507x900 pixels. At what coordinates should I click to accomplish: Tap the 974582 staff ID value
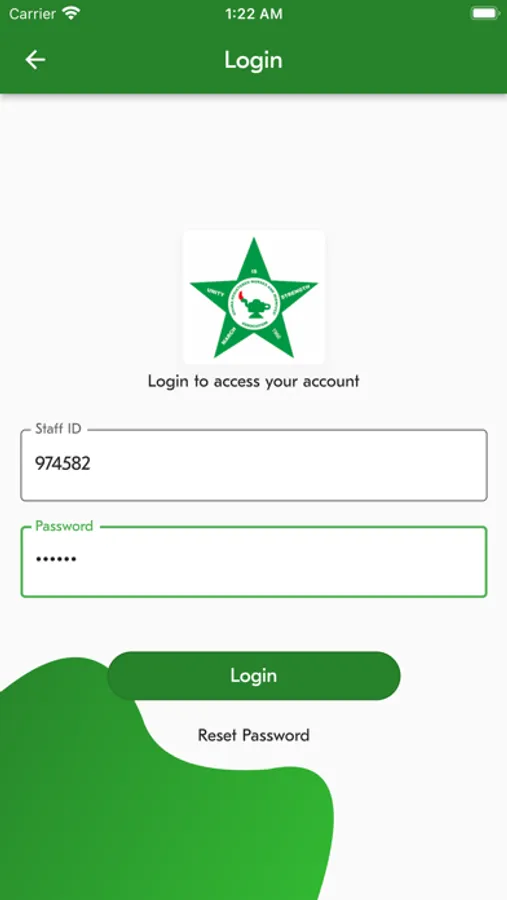(x=63, y=463)
